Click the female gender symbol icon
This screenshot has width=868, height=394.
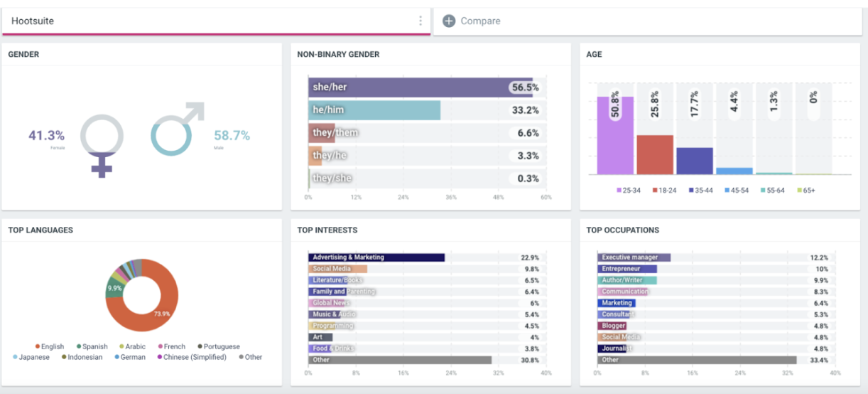tap(102, 145)
